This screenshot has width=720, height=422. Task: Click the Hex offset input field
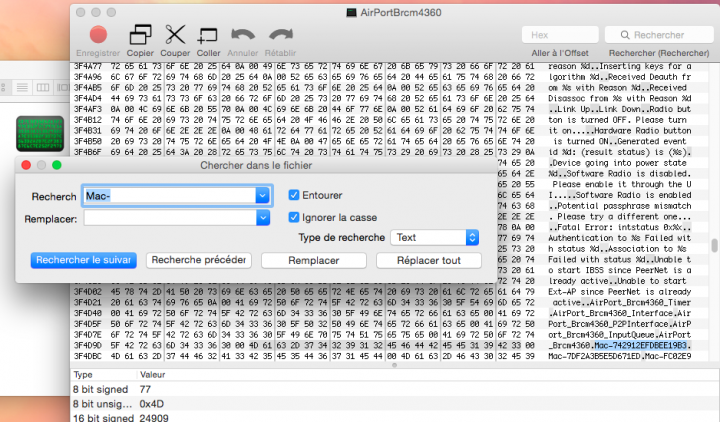click(560, 35)
